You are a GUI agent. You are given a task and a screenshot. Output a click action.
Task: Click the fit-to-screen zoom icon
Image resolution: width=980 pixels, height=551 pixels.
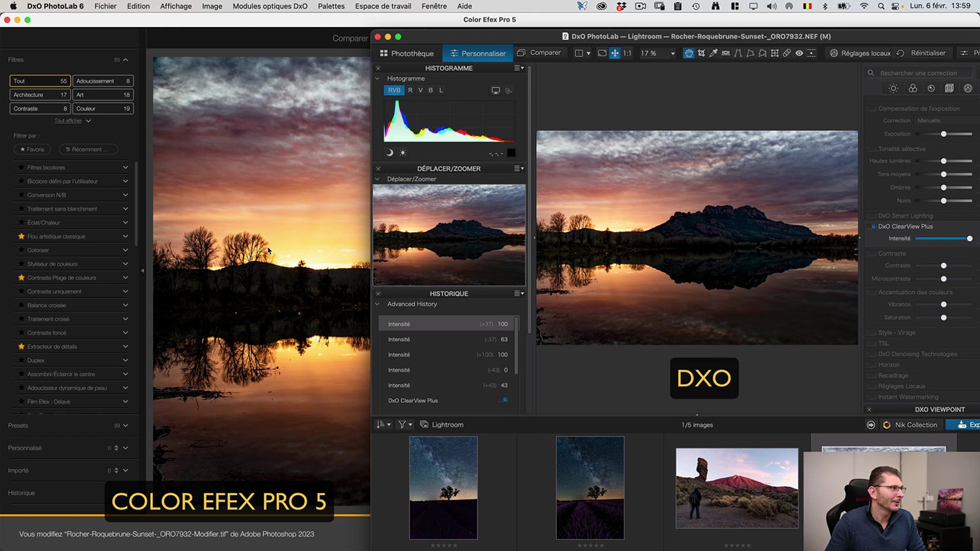click(x=602, y=53)
